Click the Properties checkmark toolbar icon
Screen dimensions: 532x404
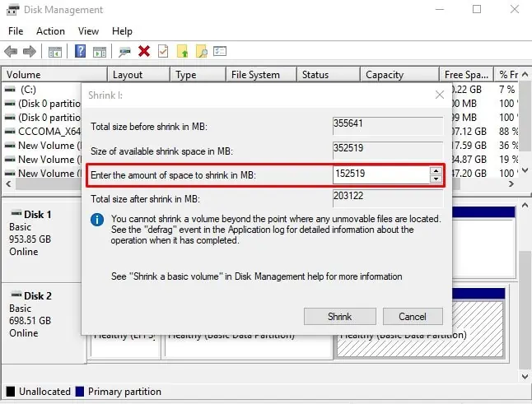point(163,51)
